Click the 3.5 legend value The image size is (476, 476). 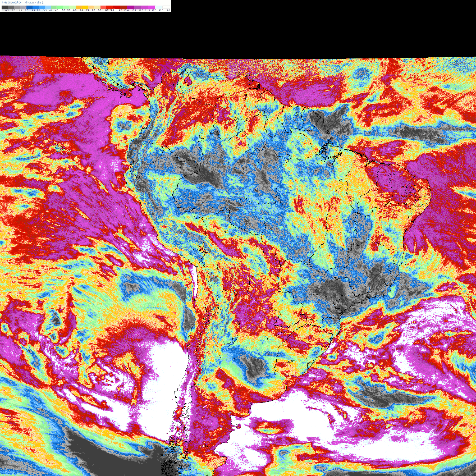click(x=45, y=10)
